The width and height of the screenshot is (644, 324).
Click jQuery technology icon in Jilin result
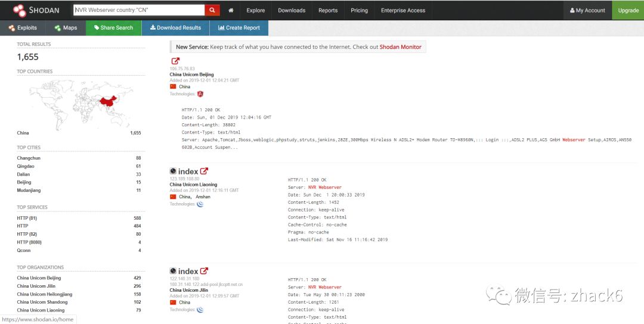(x=200, y=310)
